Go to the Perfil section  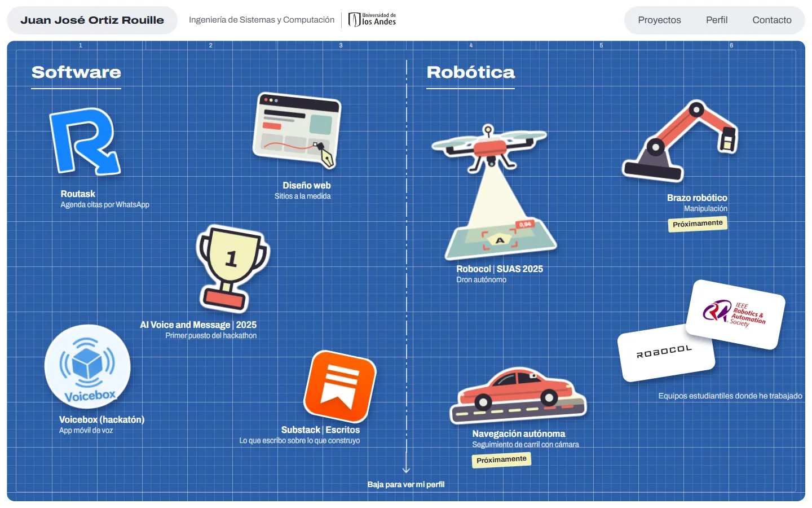click(717, 20)
